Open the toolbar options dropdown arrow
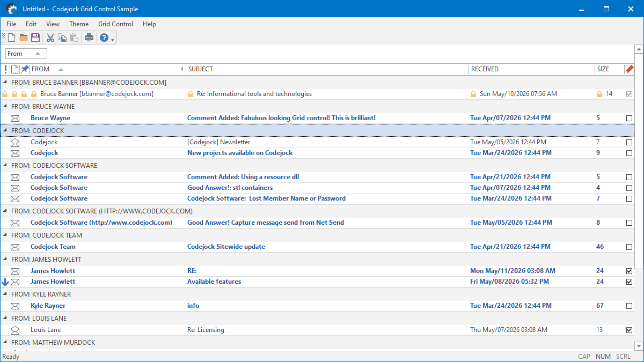This screenshot has width=644, height=362. click(113, 39)
